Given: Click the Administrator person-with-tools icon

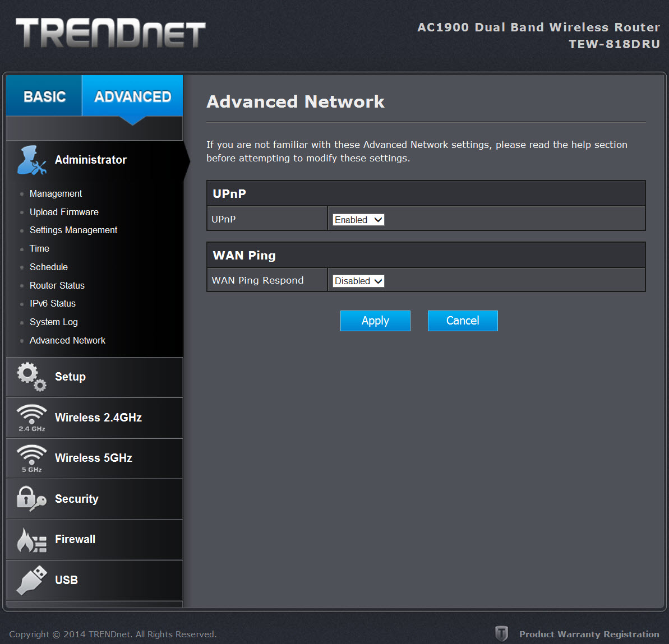Looking at the screenshot, I should point(31,160).
